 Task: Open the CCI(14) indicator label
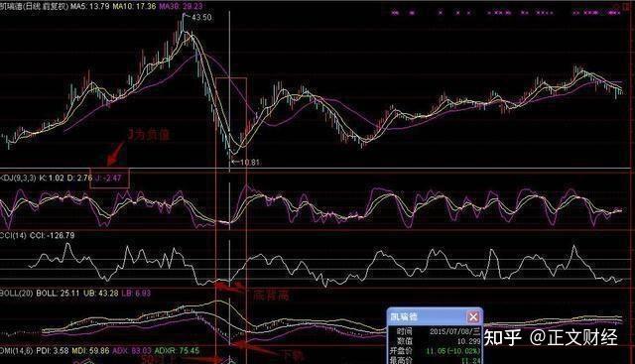13,235
